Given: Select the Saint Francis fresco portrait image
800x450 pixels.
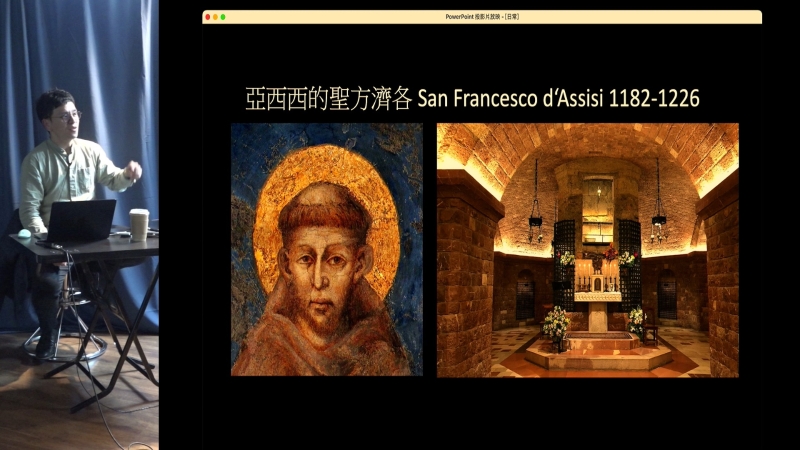Looking at the screenshot, I should pyautogui.click(x=326, y=249).
